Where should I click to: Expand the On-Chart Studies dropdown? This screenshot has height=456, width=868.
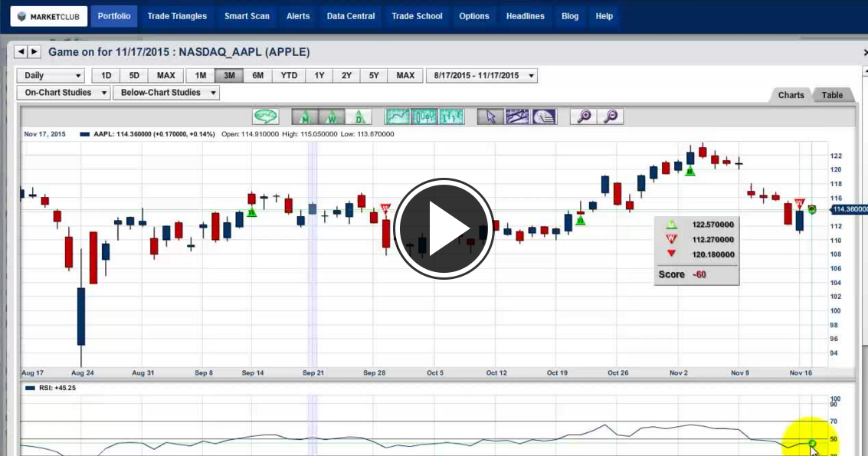[x=63, y=93]
